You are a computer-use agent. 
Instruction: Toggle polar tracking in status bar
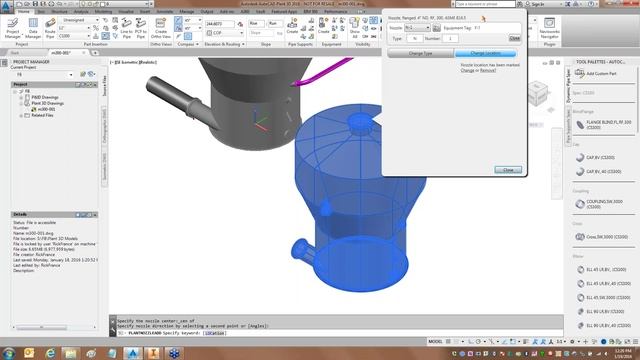tap(478, 341)
